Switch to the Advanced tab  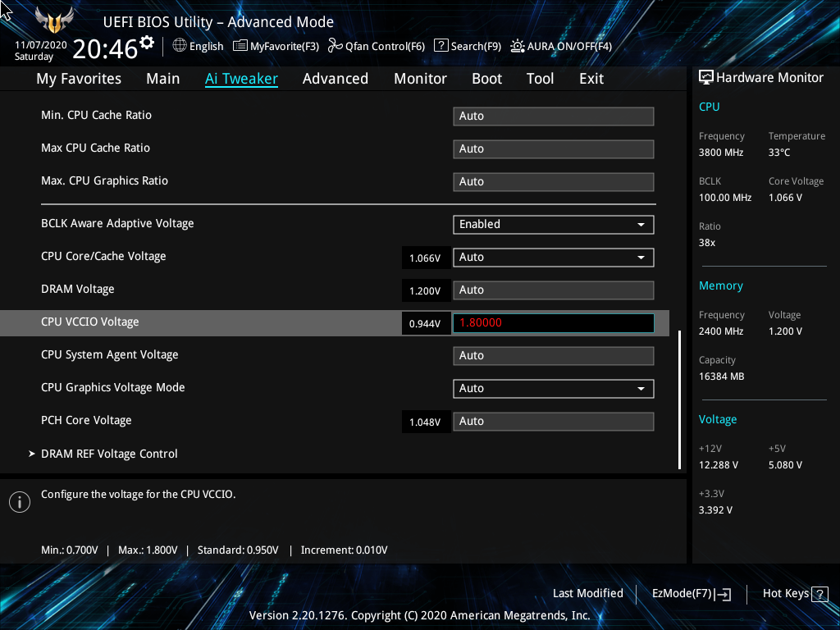coord(335,79)
